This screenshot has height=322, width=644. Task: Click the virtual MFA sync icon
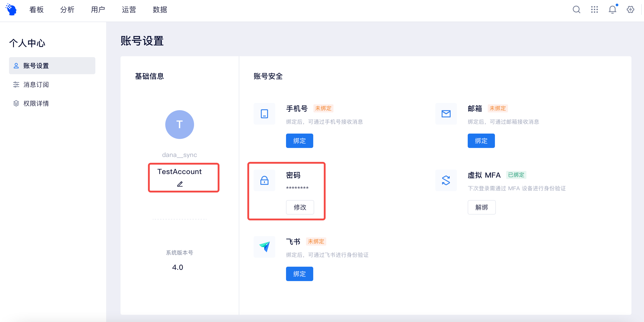[x=446, y=180]
